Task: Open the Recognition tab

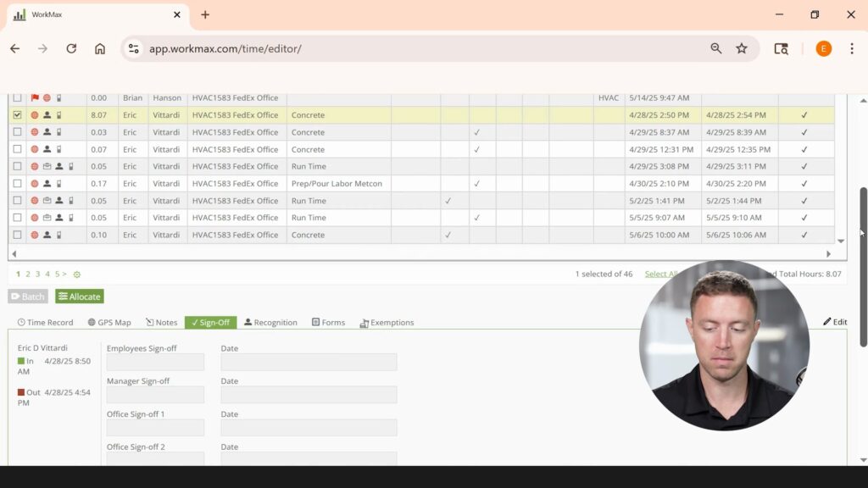Action: click(x=270, y=323)
